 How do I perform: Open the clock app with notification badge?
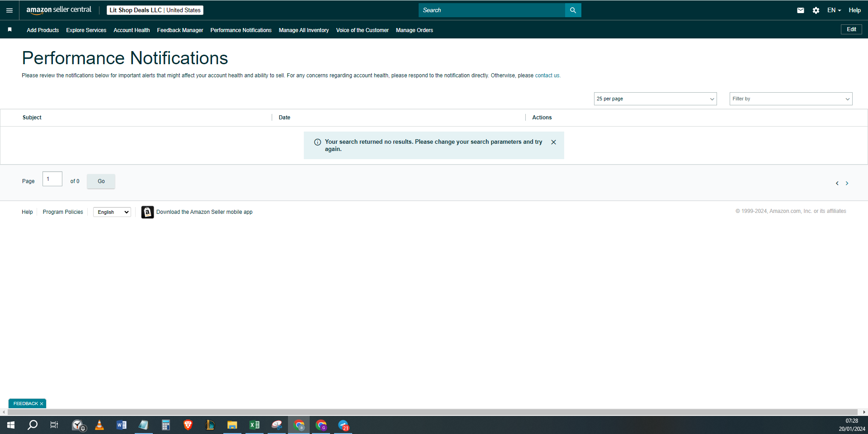79,425
